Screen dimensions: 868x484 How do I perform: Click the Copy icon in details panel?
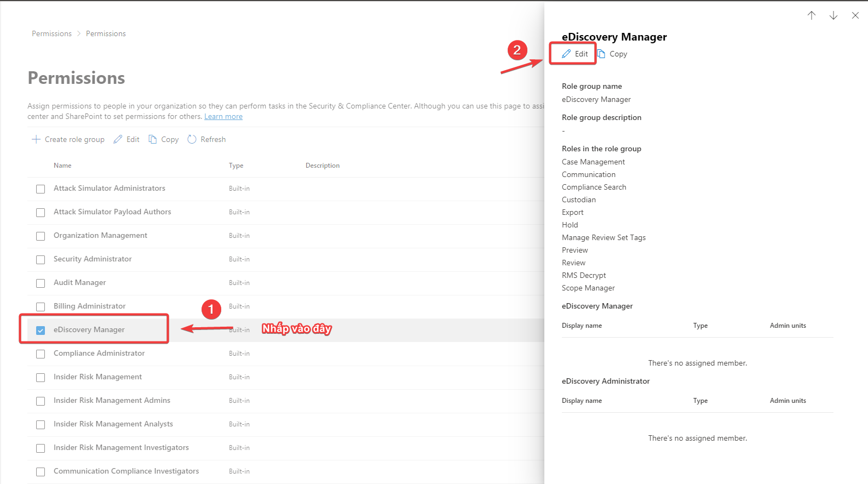(x=601, y=54)
